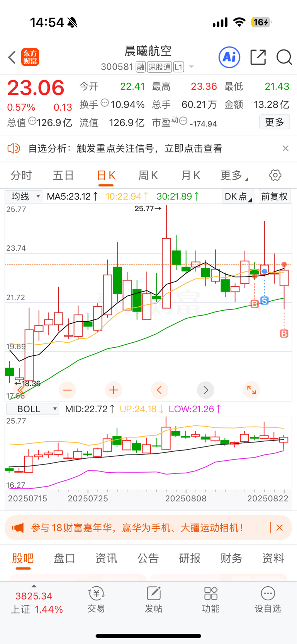Tap the back arrow icon

click(12, 57)
